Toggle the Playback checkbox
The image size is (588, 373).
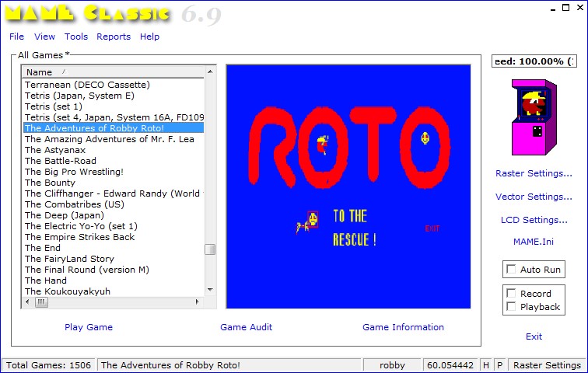(x=511, y=307)
